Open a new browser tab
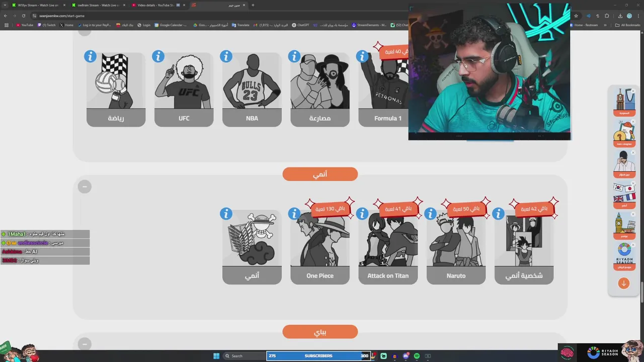 click(x=253, y=5)
